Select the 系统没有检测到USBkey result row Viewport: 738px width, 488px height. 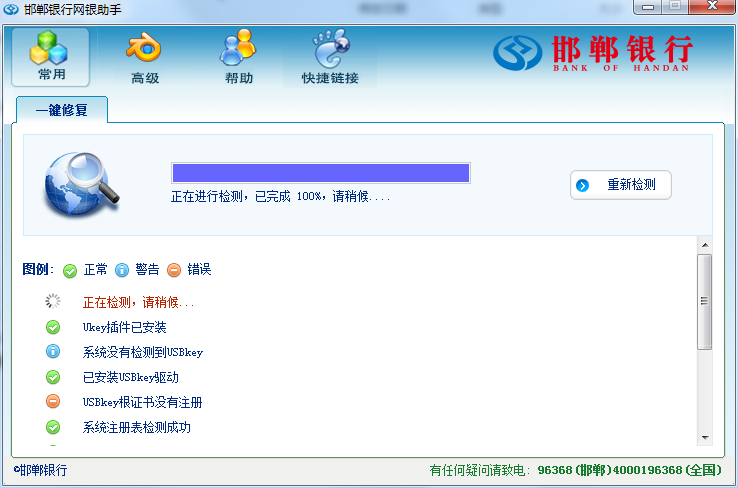point(143,352)
